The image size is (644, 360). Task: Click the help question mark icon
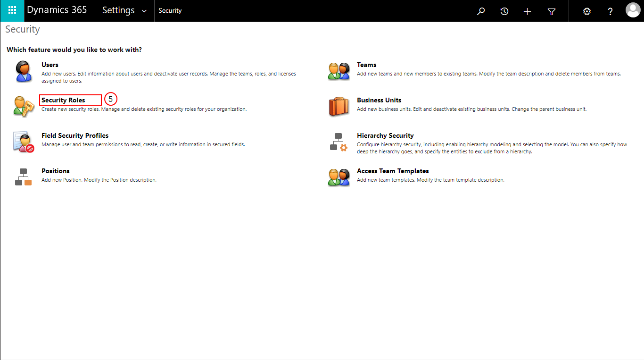[610, 11]
